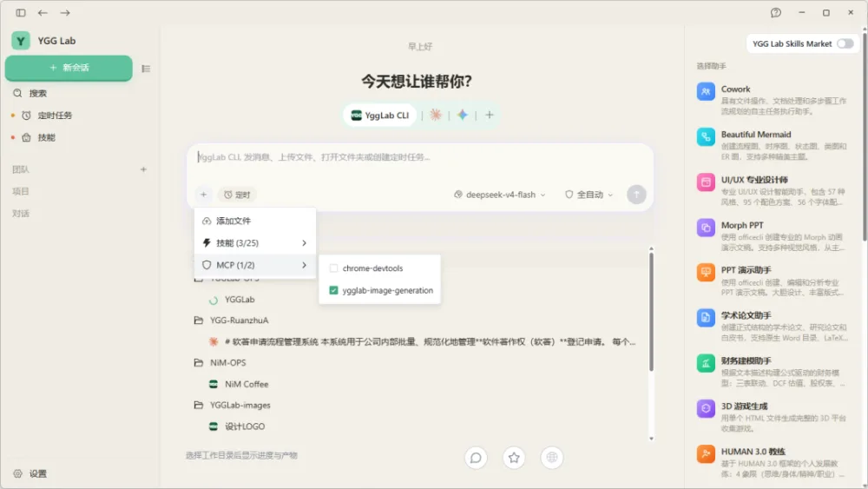Select the orange starburst agent icon
The height and width of the screenshot is (489, 868).
tap(436, 115)
